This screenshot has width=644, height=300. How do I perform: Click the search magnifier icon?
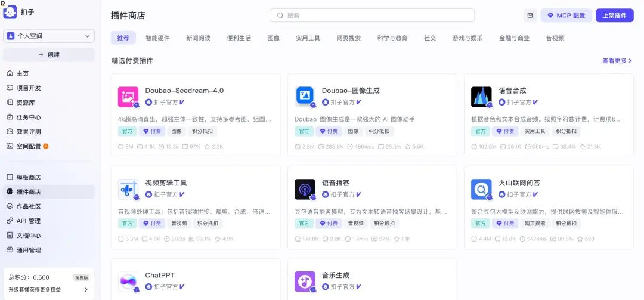click(x=280, y=16)
